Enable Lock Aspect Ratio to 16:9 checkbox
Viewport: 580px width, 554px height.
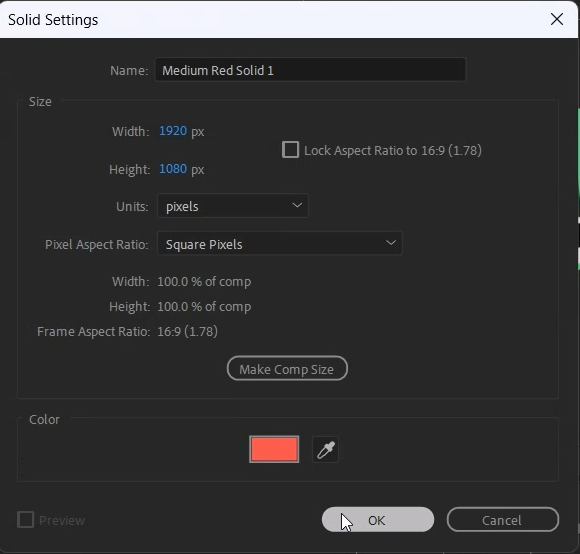(290, 150)
